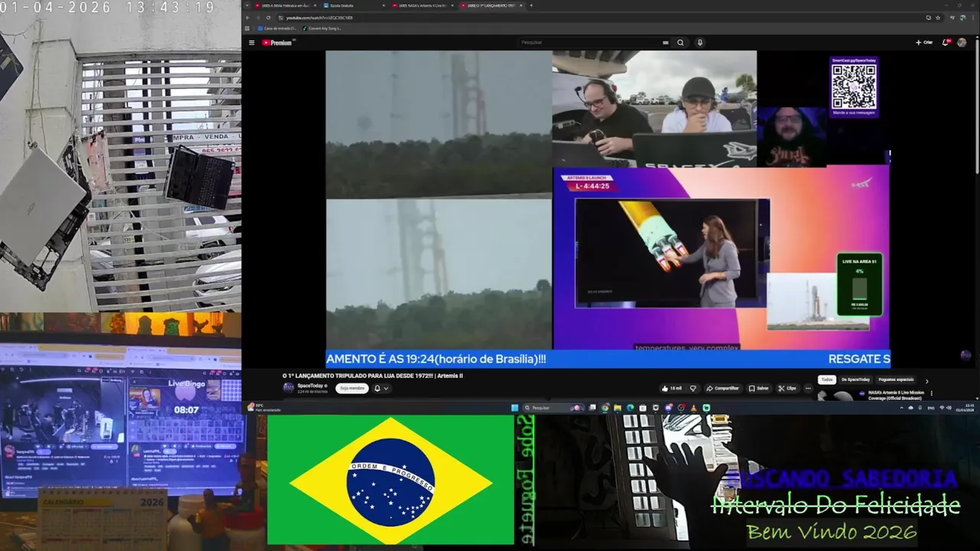Open the more actions ellipsis next to Clipe
This screenshot has height=551, width=980.
[x=808, y=388]
